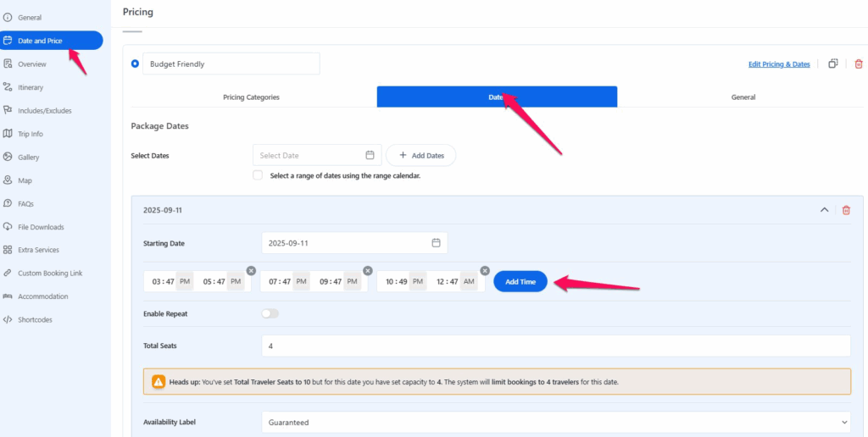This screenshot has height=437, width=868.
Task: Select the Budget Friendly radio button
Action: click(135, 64)
